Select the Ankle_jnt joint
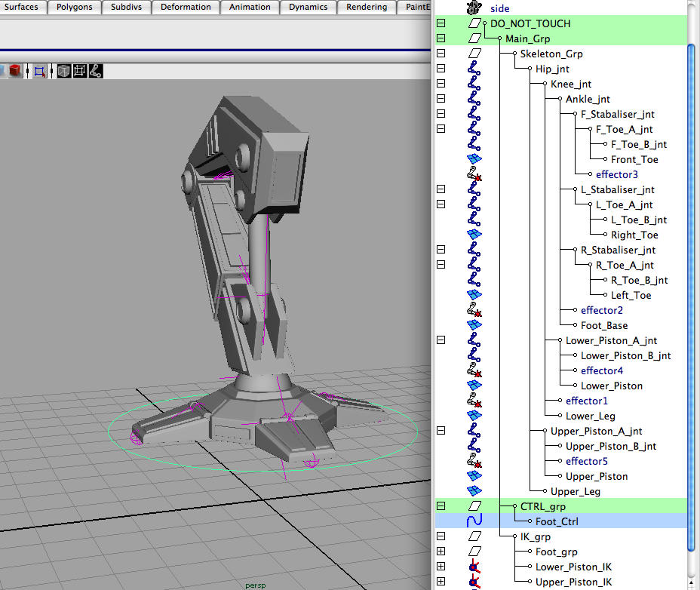 coord(588,99)
